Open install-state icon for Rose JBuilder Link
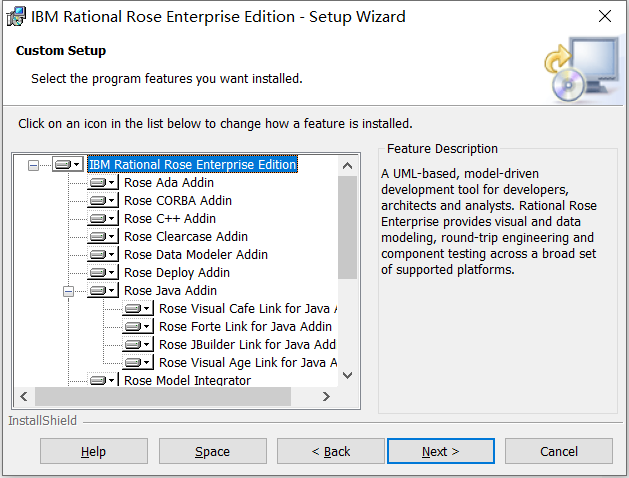 138,344
